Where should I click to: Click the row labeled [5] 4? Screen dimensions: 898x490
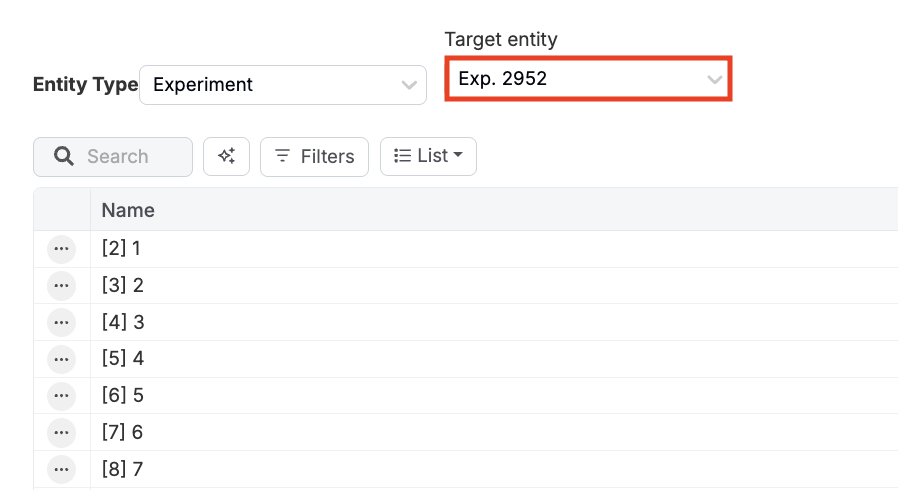click(x=123, y=358)
